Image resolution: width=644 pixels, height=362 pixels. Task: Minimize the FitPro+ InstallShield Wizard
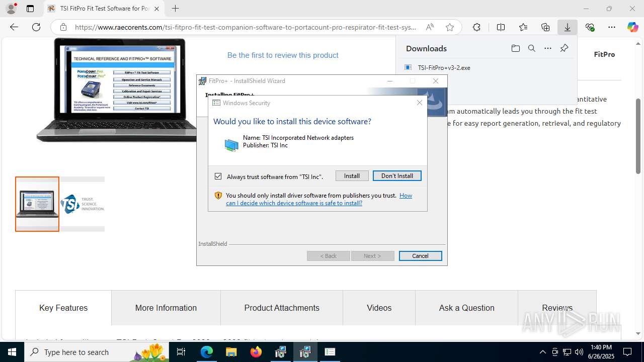coord(390,81)
